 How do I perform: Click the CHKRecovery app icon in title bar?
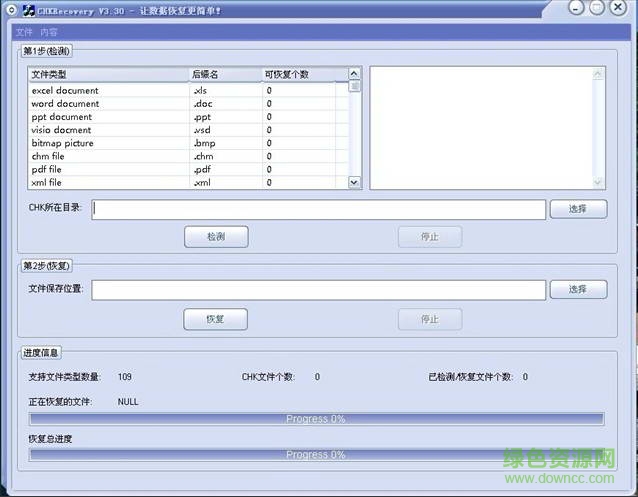(28, 11)
